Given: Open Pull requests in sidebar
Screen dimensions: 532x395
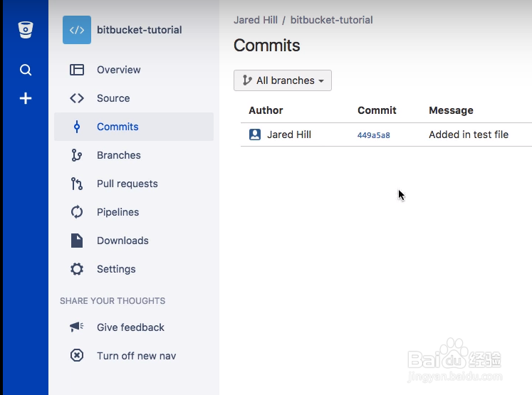Looking at the screenshot, I should [x=134, y=184].
